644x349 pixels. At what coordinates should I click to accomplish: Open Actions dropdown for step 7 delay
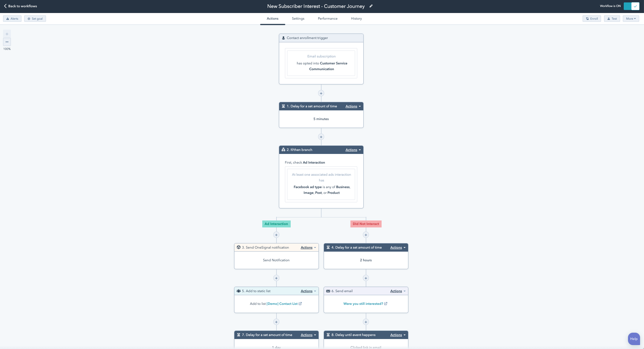click(308, 335)
